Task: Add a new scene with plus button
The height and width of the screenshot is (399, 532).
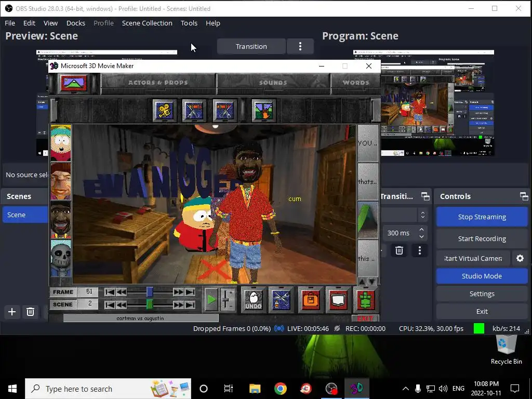Action: [12, 312]
